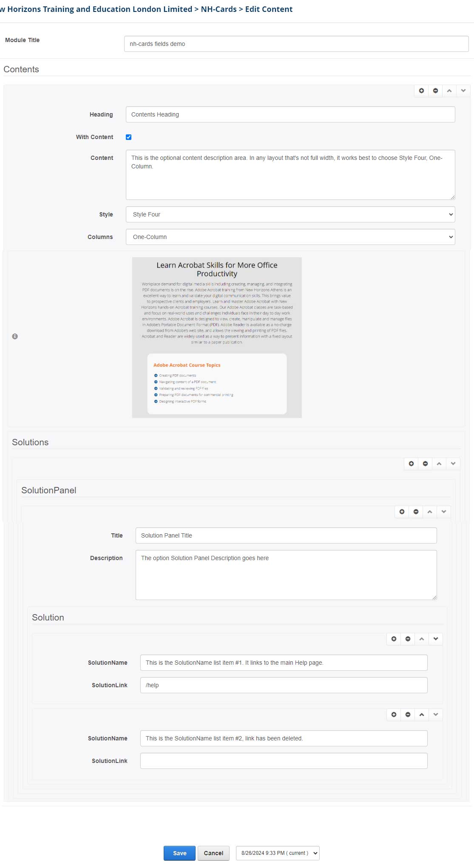474x868 pixels.
Task: Click the empty SolutionLink field
Action: (284, 761)
